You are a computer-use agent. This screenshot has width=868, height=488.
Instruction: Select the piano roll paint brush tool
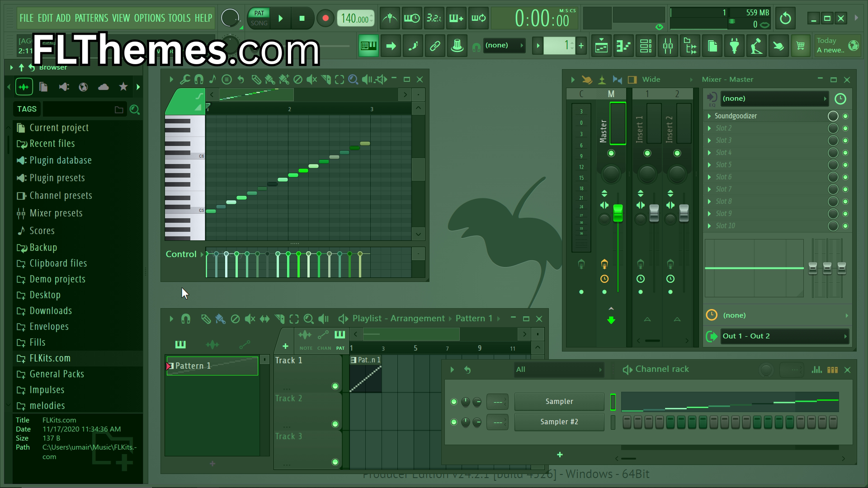(x=270, y=80)
